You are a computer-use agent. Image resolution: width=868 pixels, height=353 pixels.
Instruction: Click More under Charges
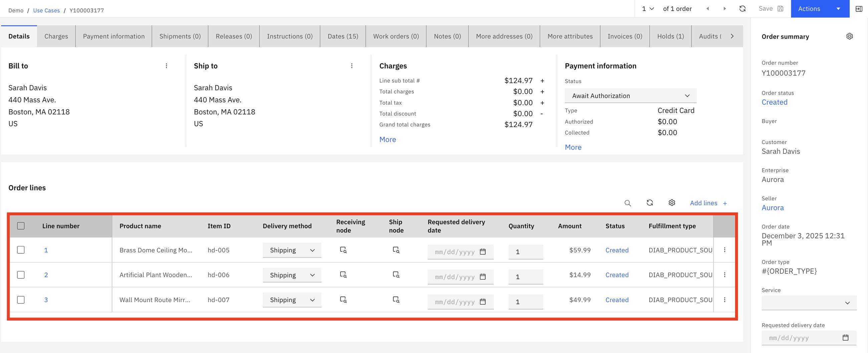(x=388, y=139)
